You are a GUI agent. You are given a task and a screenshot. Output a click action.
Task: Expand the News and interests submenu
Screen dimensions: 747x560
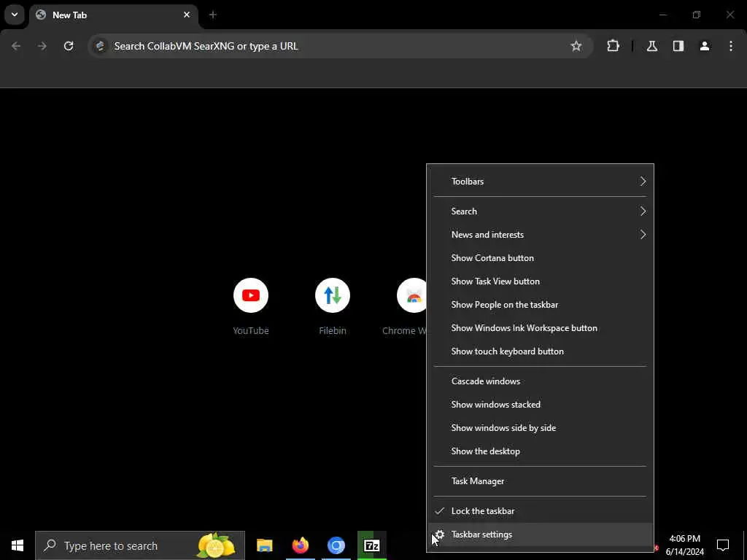(x=541, y=234)
